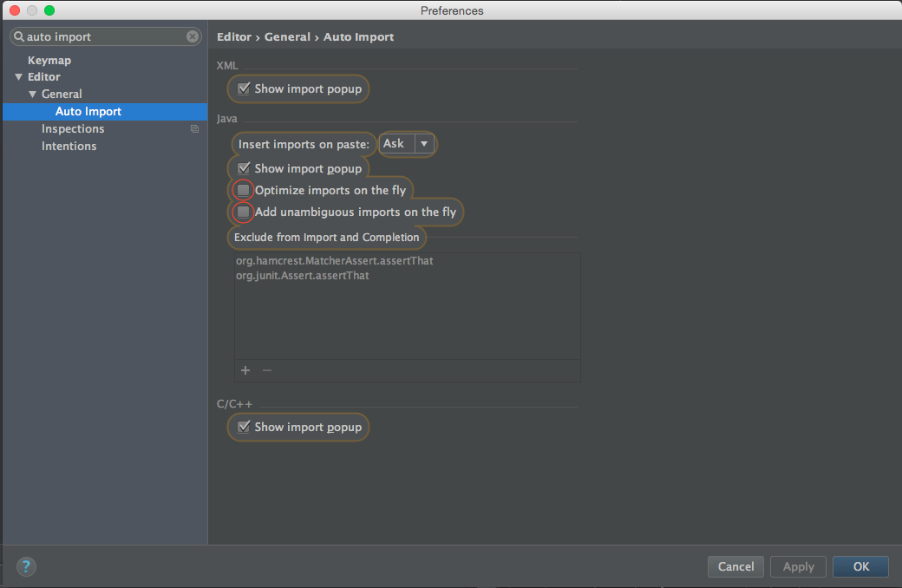Click the copy icon beside Inspections

click(194, 129)
